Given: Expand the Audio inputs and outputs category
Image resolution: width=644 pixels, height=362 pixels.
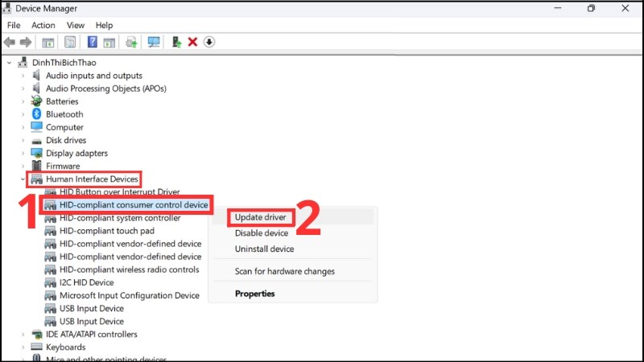Looking at the screenshot, I should click(23, 76).
